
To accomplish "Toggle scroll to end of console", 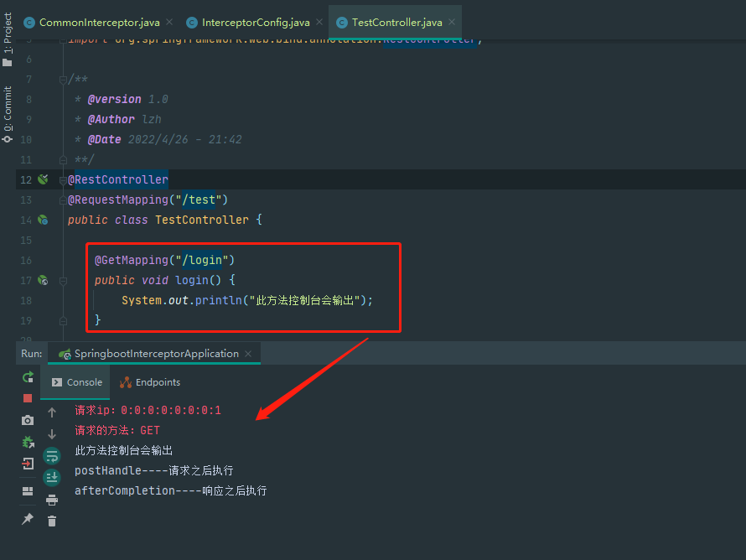I will point(52,477).
